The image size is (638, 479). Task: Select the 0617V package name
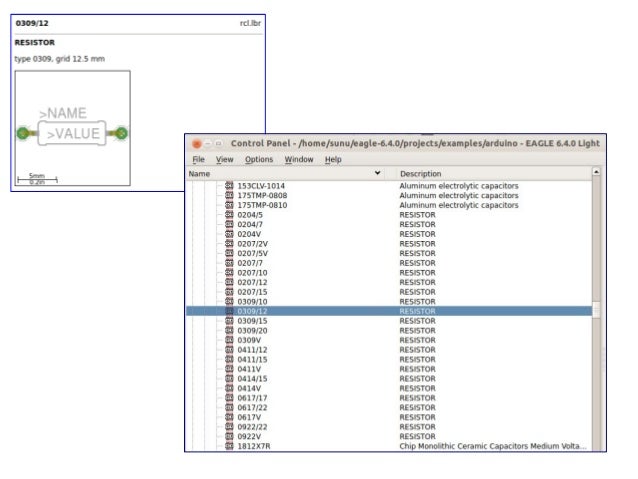point(249,417)
